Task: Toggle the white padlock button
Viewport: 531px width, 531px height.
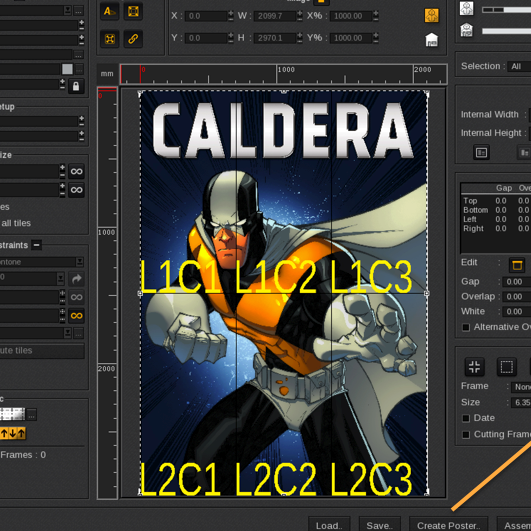Action: click(76, 86)
